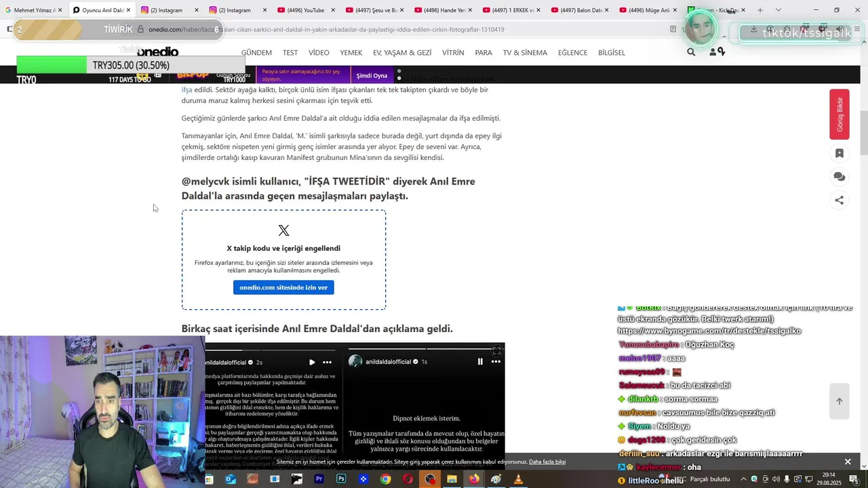This screenshot has width=868, height=488.
Task: Open File Explorer from the taskbar
Action: pos(452,479)
